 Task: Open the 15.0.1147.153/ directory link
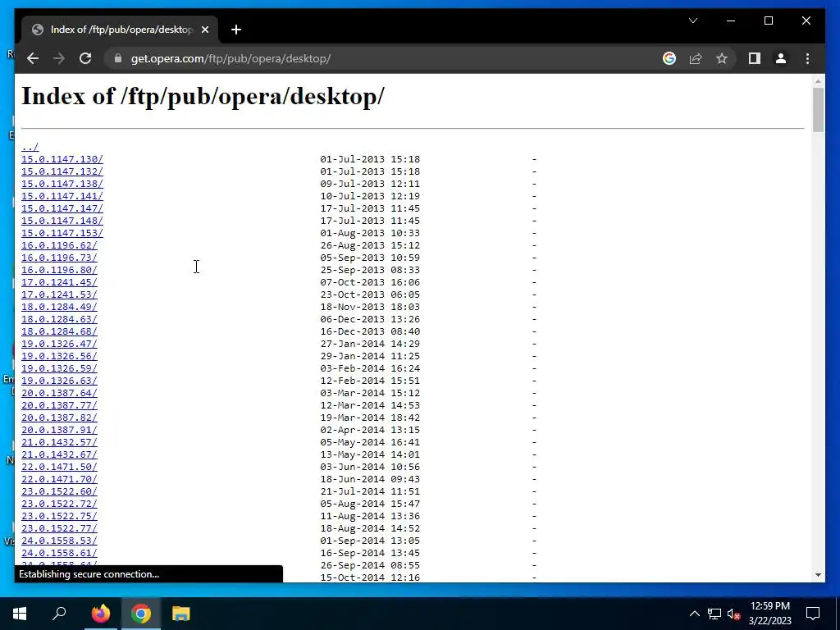pyautogui.click(x=62, y=233)
